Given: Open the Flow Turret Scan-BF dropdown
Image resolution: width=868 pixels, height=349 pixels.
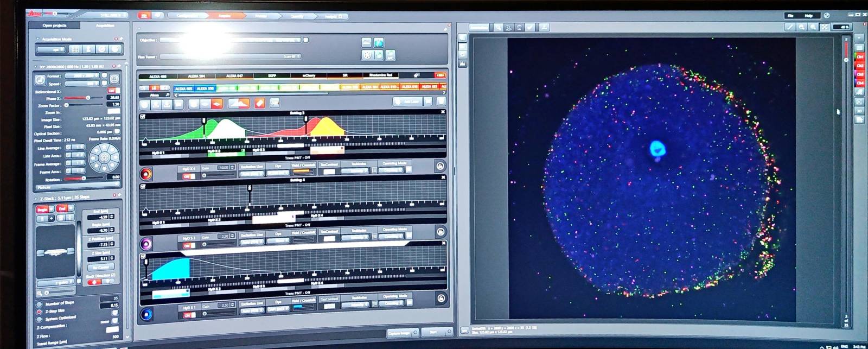Looking at the screenshot, I should pyautogui.click(x=231, y=56).
